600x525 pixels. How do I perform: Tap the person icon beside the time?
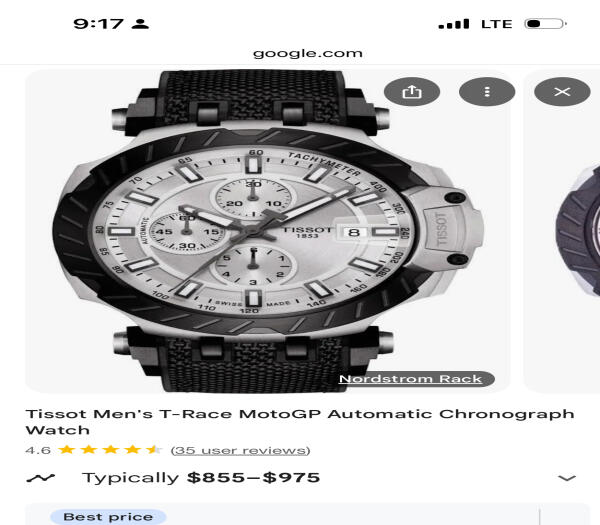(140, 24)
